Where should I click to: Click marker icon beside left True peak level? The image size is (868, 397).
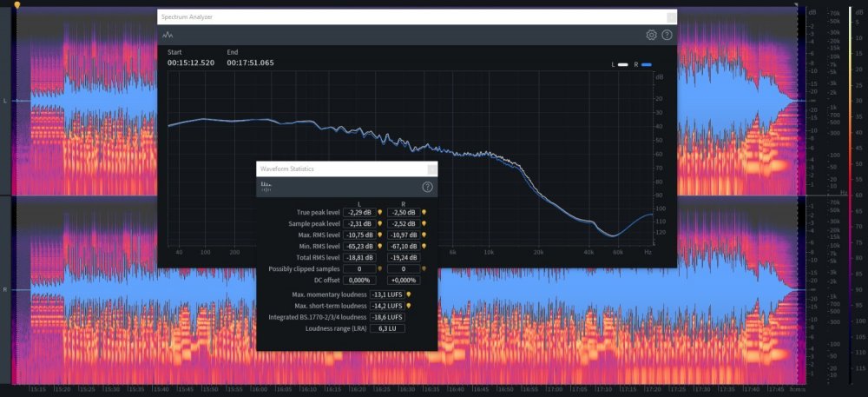(x=380, y=212)
